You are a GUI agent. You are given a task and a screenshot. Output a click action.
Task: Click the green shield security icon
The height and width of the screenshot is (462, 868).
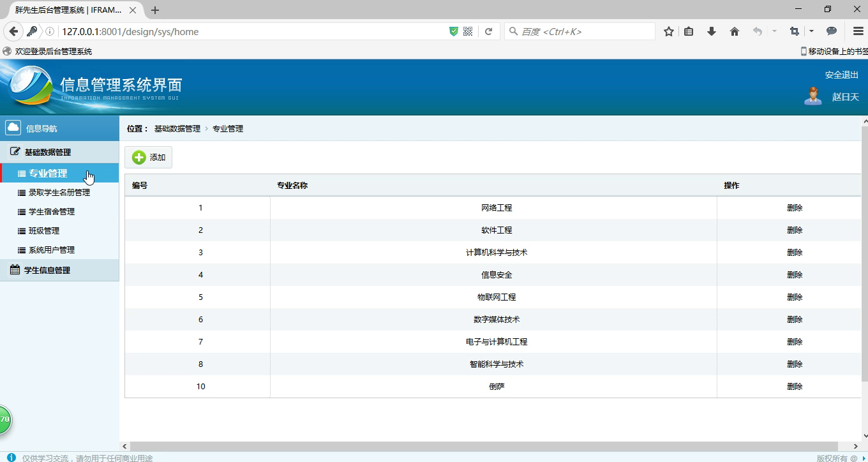pos(454,31)
